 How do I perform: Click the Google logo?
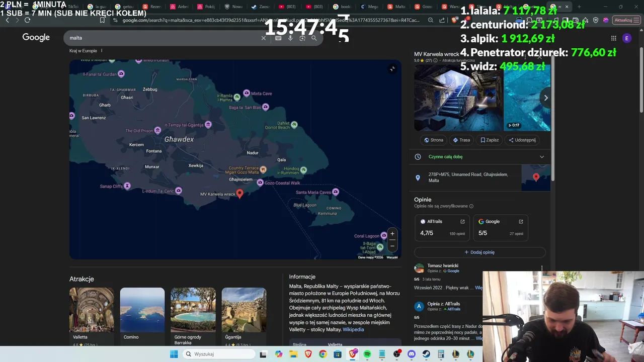(x=36, y=38)
